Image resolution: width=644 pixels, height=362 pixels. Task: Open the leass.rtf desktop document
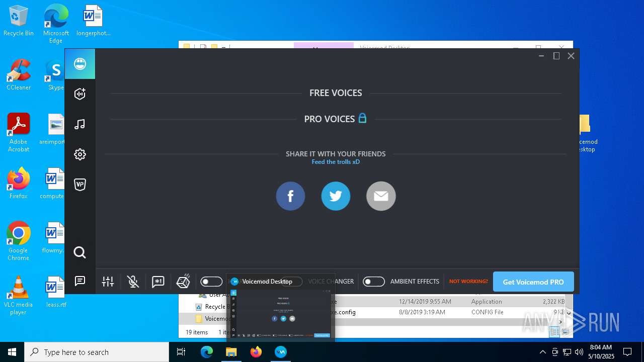coord(56,292)
